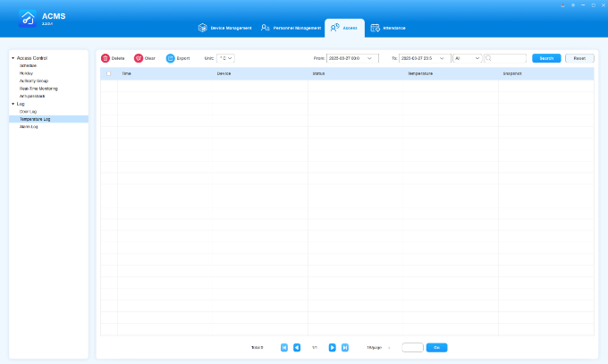Open the temperature Unit dropdown
608x364 pixels.
pos(225,58)
